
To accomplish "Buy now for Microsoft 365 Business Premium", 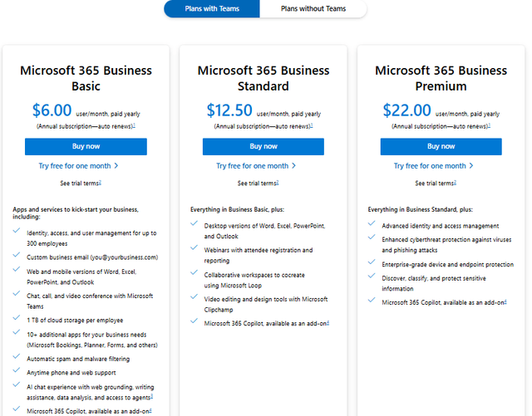I will (x=441, y=146).
